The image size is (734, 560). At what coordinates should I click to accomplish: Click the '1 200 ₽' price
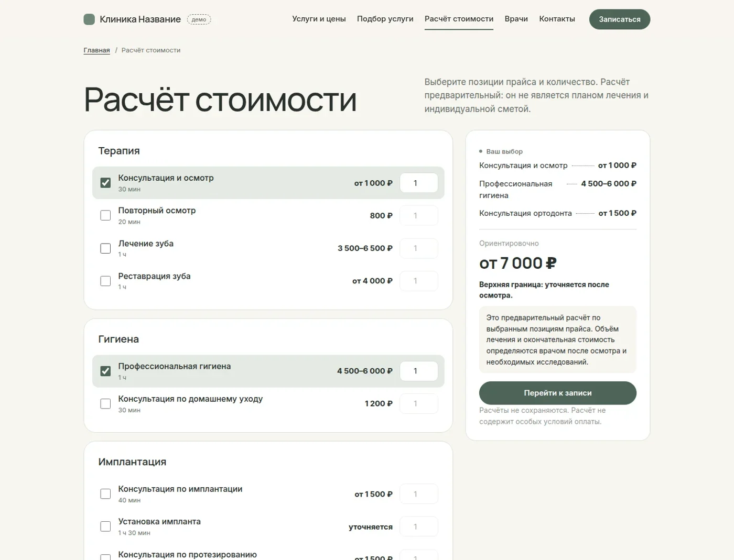(x=379, y=403)
